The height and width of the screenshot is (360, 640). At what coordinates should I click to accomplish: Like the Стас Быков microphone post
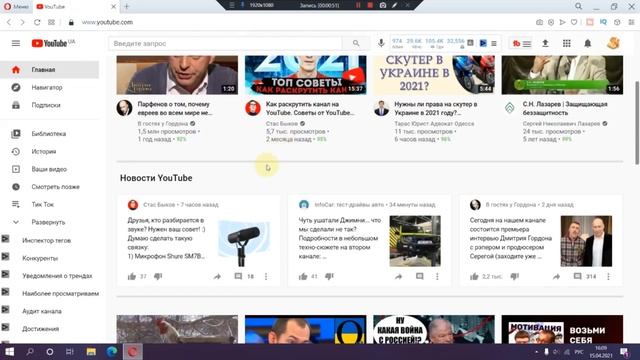pyautogui.click(x=131, y=276)
